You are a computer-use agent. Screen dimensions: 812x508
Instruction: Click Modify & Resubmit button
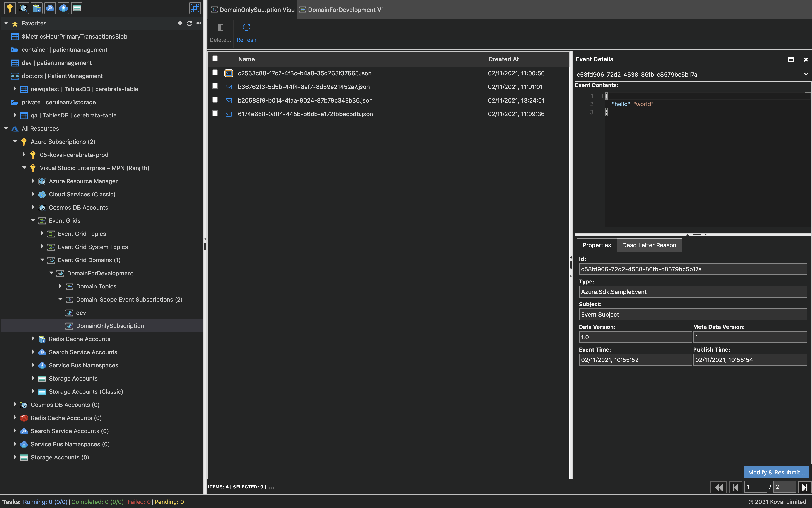[776, 472]
